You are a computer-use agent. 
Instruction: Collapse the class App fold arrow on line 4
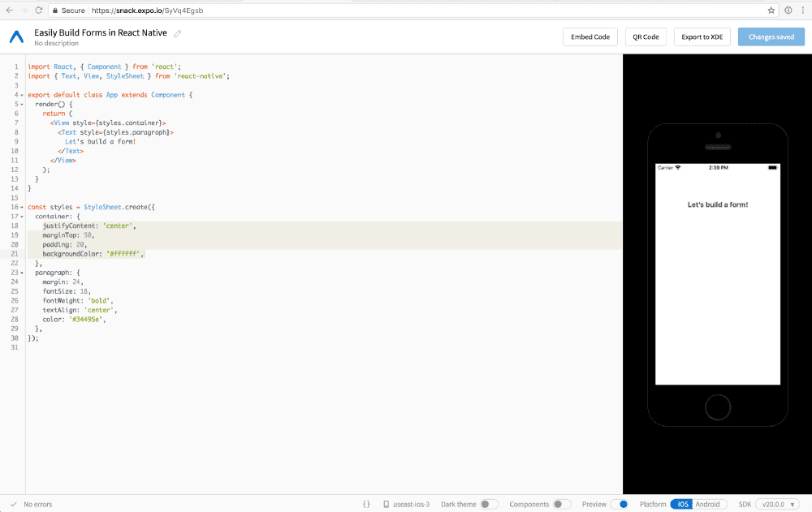[x=21, y=95]
